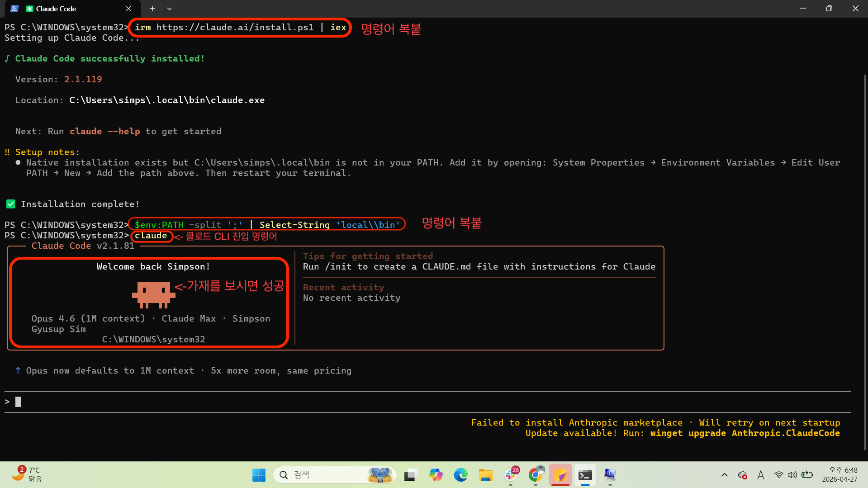Open the Sticky Notes taskbar app
The width and height of the screenshot is (868, 488).
560,475
